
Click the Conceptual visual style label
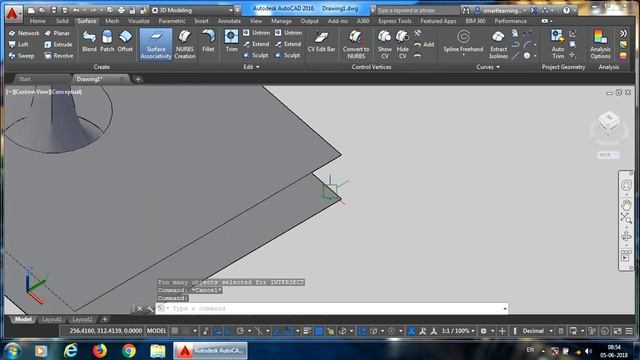[x=67, y=92]
